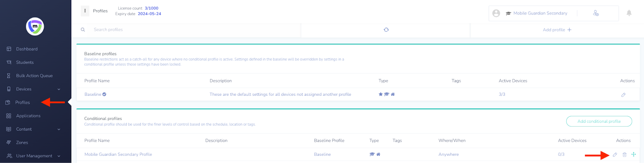Click the license count 3/1000 value

pyautogui.click(x=151, y=8)
